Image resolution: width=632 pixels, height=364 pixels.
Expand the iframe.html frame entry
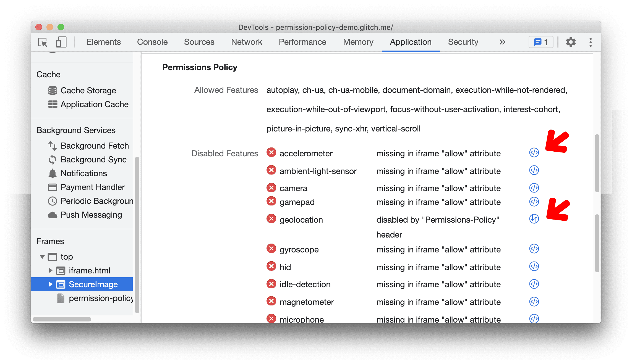coord(49,270)
